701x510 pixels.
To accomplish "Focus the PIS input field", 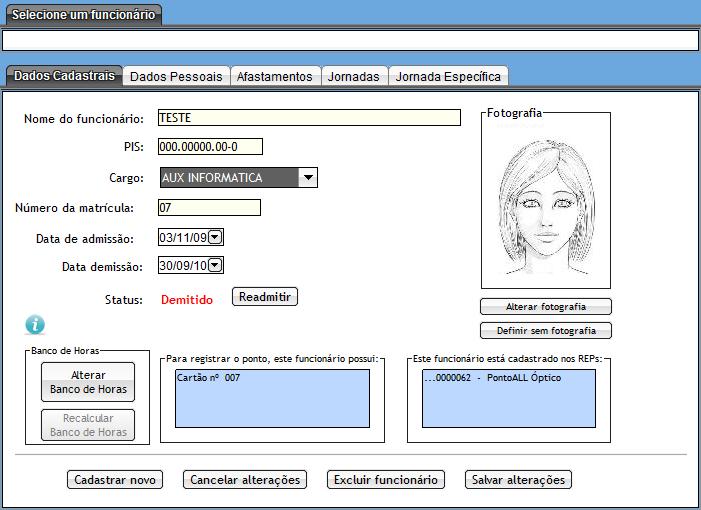I will coord(210,147).
